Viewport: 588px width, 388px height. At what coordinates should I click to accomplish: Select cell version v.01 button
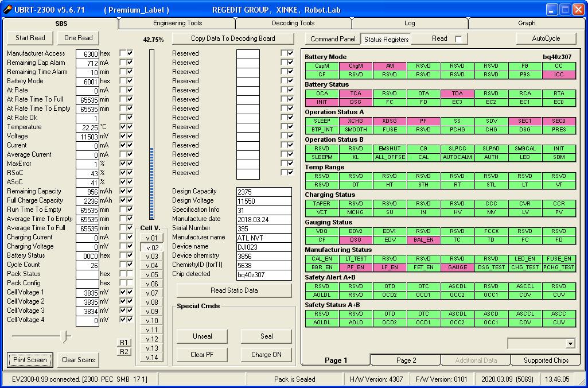152,238
